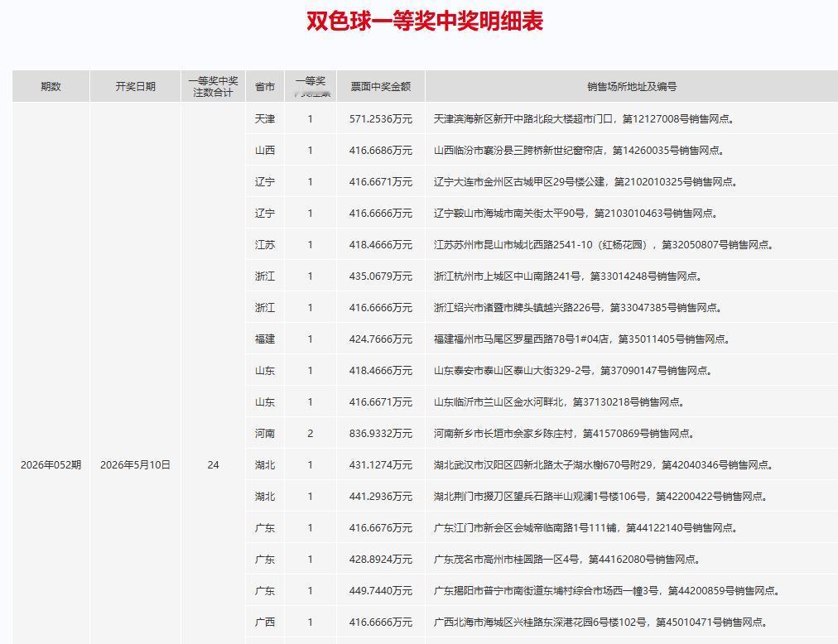Click the 销售场所地址及编号 column header
Screen dimensions: 838x644
click(632, 87)
